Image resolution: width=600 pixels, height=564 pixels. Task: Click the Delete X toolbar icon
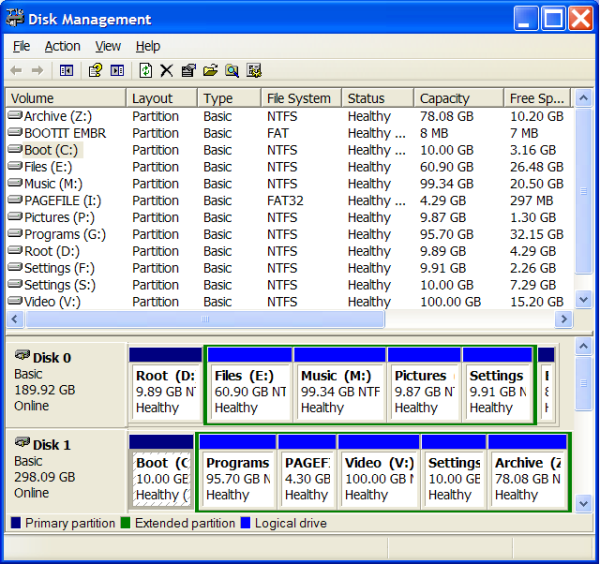point(166,70)
